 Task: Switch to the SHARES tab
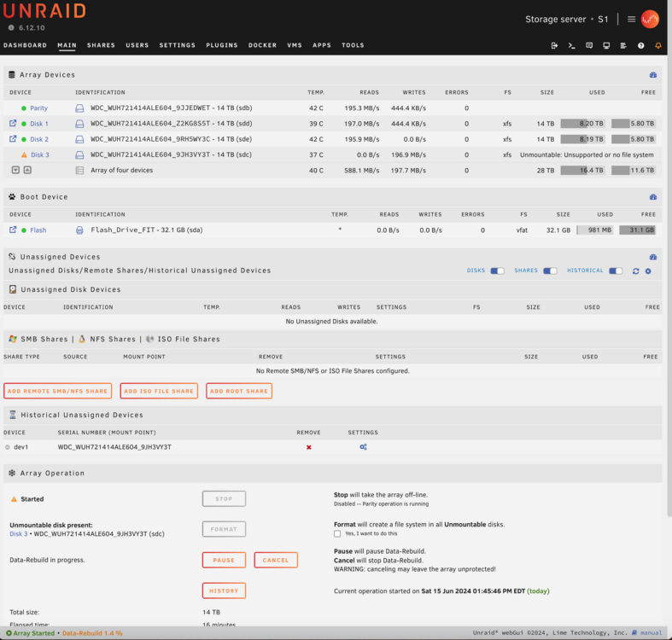[101, 45]
